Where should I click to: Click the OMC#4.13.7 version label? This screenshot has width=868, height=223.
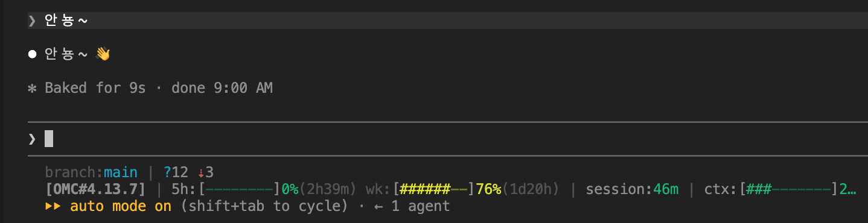(x=95, y=189)
